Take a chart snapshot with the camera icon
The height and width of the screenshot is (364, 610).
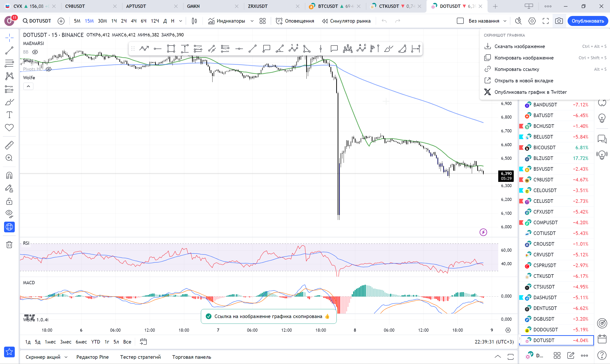(559, 21)
